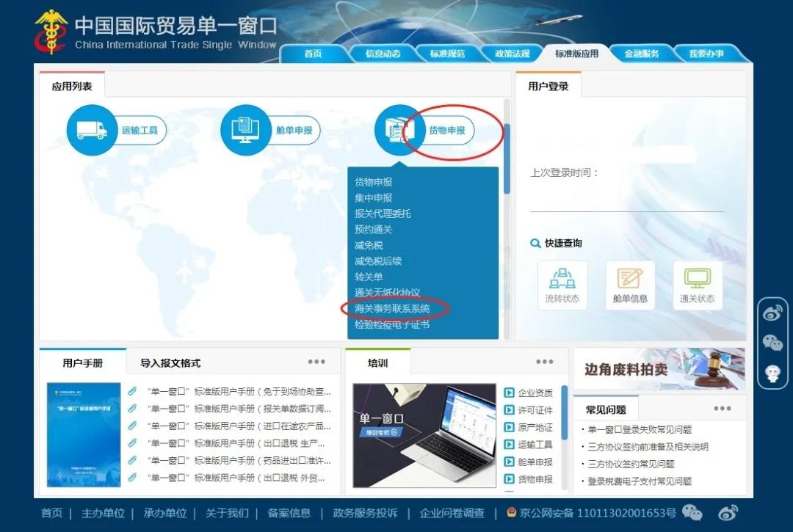Screen dimensions: 793x532
Task: Click the 货物申报 circular icon
Action: click(398, 131)
